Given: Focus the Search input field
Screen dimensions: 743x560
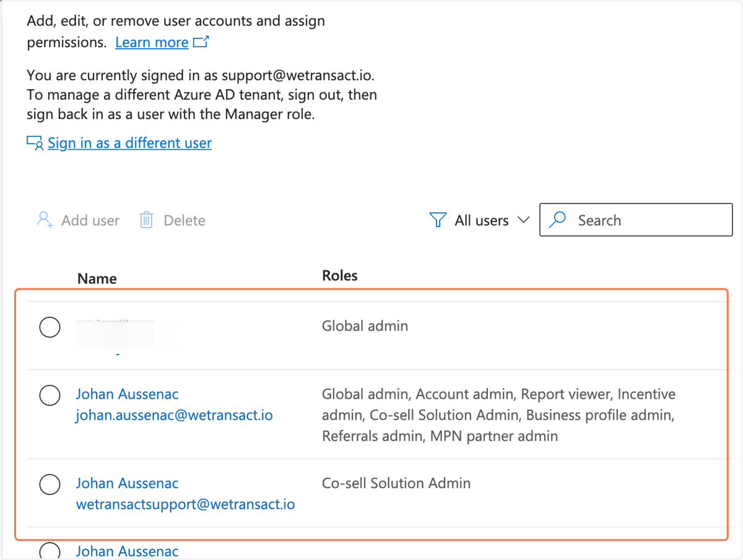Looking at the screenshot, I should tap(636, 220).
